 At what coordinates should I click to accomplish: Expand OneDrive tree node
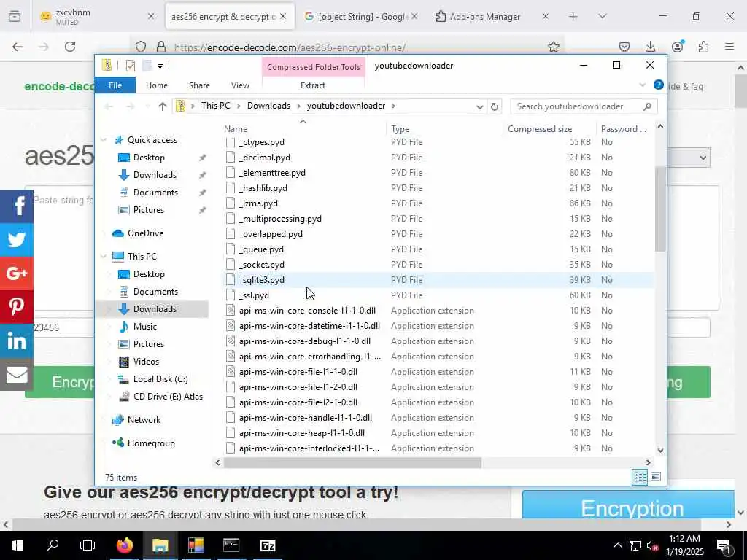pyautogui.click(x=104, y=233)
